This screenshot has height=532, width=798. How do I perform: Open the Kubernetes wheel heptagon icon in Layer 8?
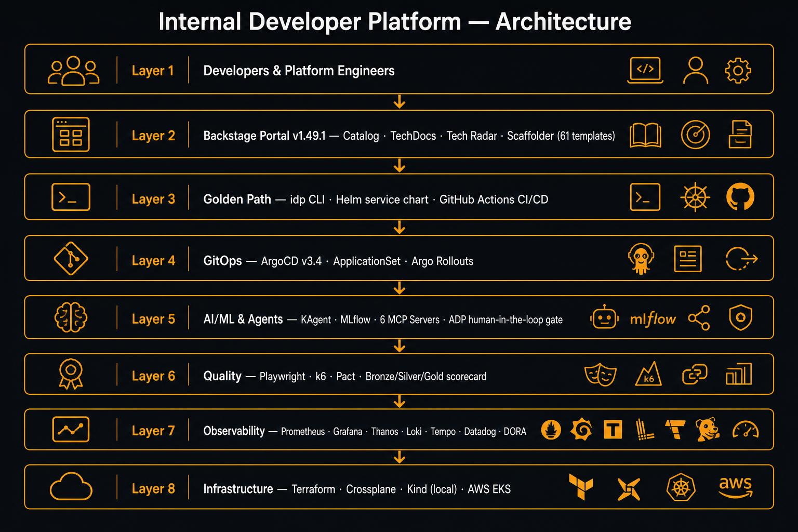681,488
